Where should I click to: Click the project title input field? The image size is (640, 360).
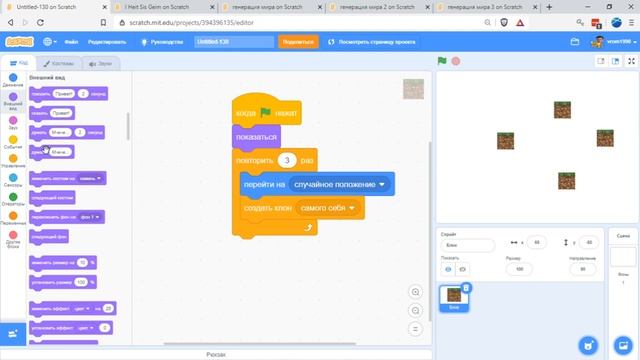234,42
